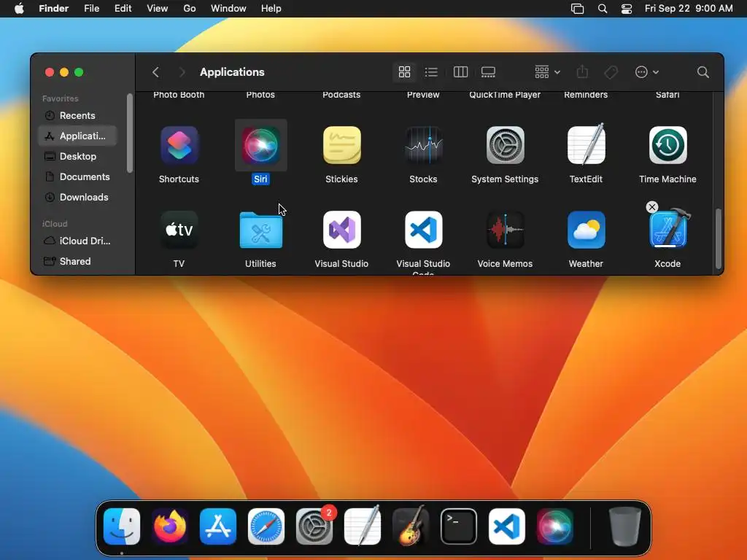The height and width of the screenshot is (560, 747).
Task: Select the Siri app icon in Finder
Action: point(260,145)
